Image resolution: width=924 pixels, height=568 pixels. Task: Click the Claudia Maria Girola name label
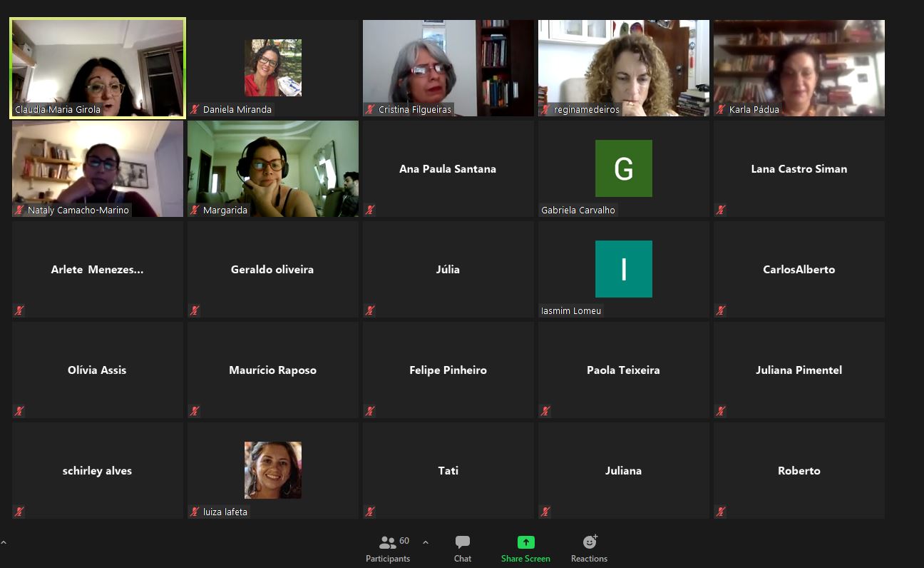pos(58,109)
